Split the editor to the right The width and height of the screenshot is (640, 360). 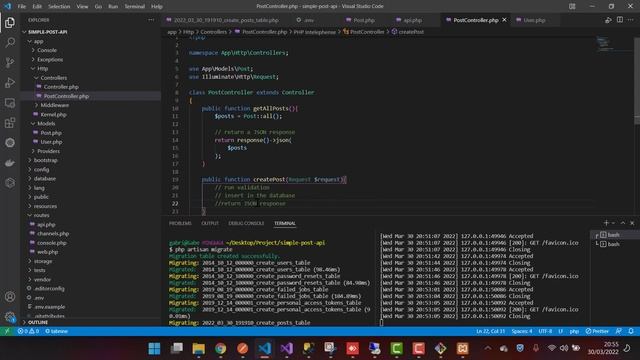tap(620, 20)
